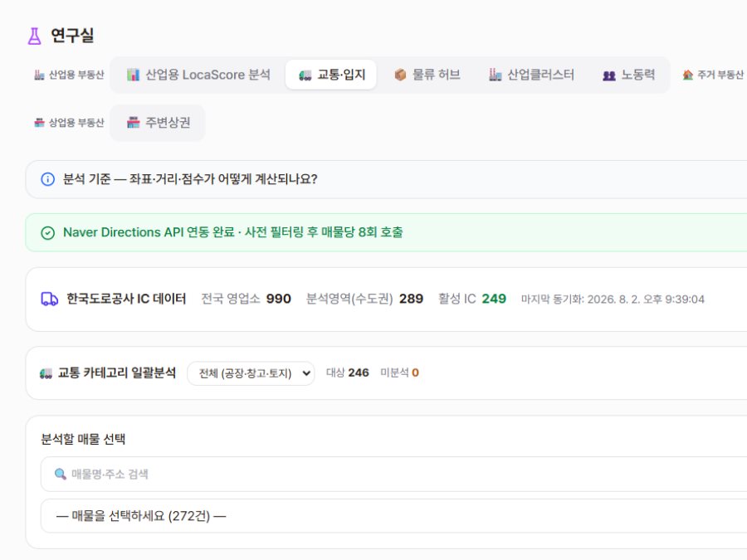Switch to the 물류 허브 tab

point(427,75)
